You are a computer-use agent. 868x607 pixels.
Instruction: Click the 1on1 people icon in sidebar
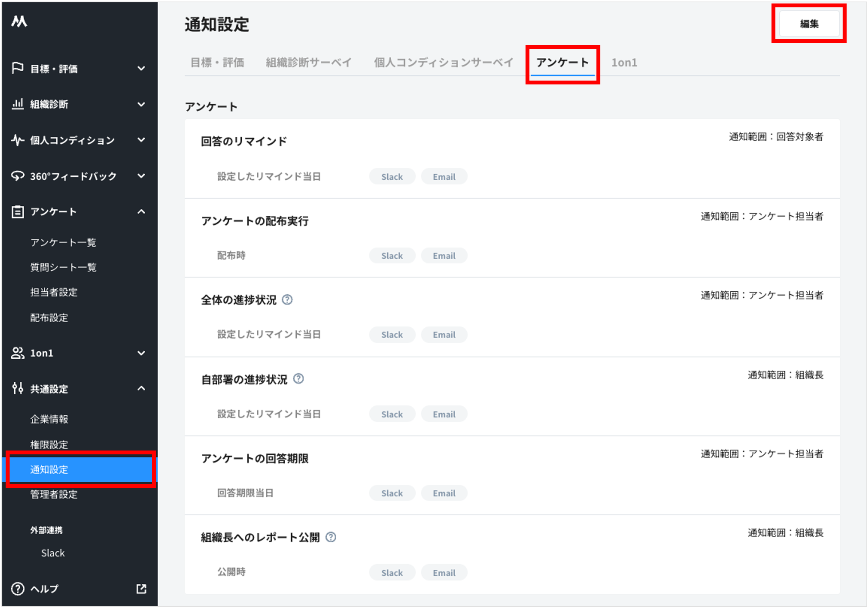18,353
